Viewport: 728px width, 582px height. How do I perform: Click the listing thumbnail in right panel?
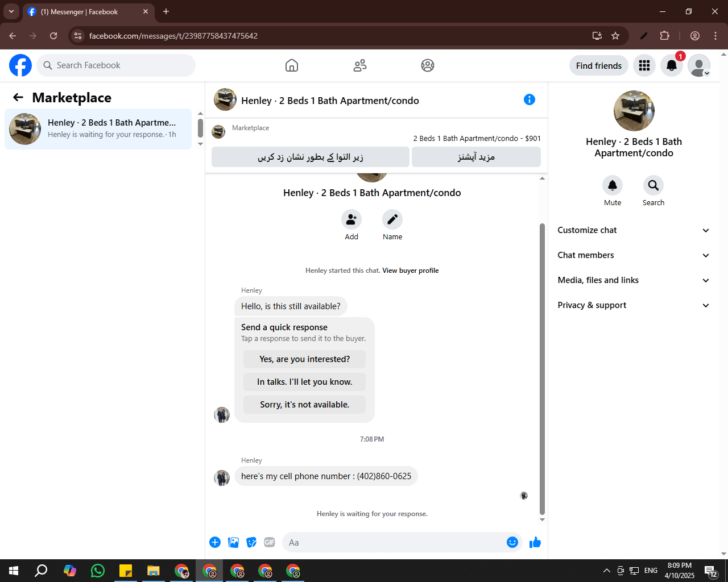[x=634, y=111]
